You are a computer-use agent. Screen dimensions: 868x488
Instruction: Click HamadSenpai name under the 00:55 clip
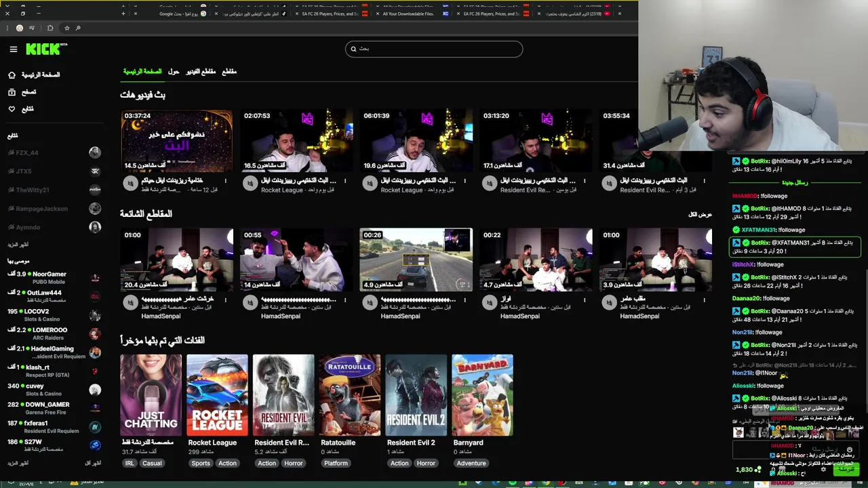click(281, 316)
